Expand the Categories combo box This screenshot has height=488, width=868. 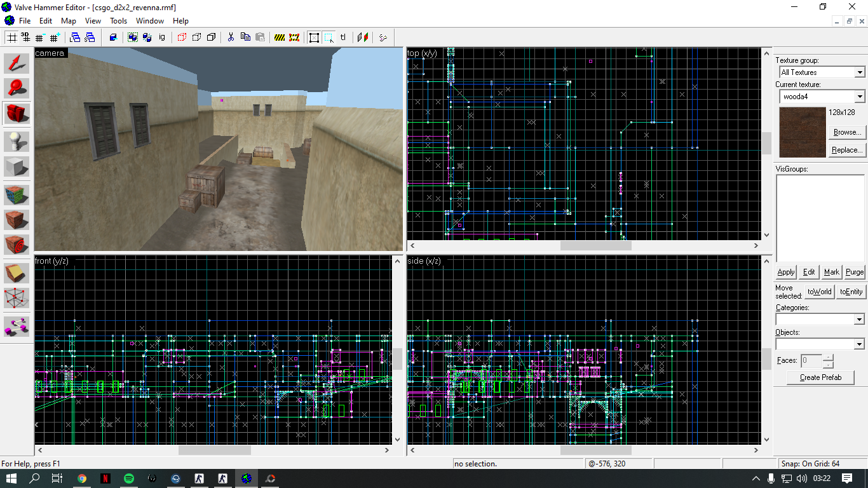[x=820, y=319]
